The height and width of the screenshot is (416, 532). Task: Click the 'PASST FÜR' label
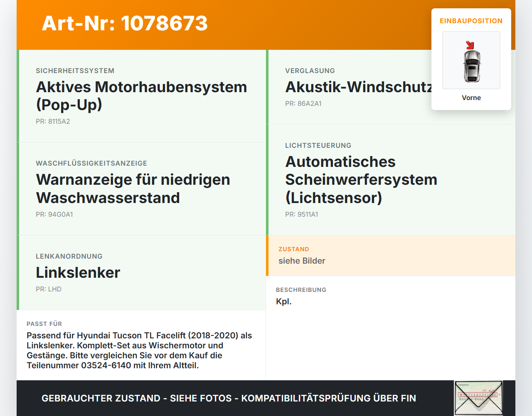(x=44, y=324)
